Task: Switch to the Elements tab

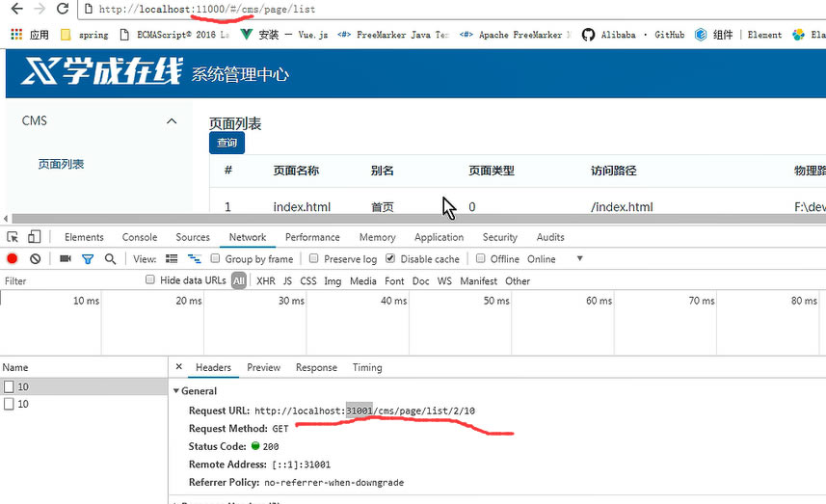Action: 84,237
